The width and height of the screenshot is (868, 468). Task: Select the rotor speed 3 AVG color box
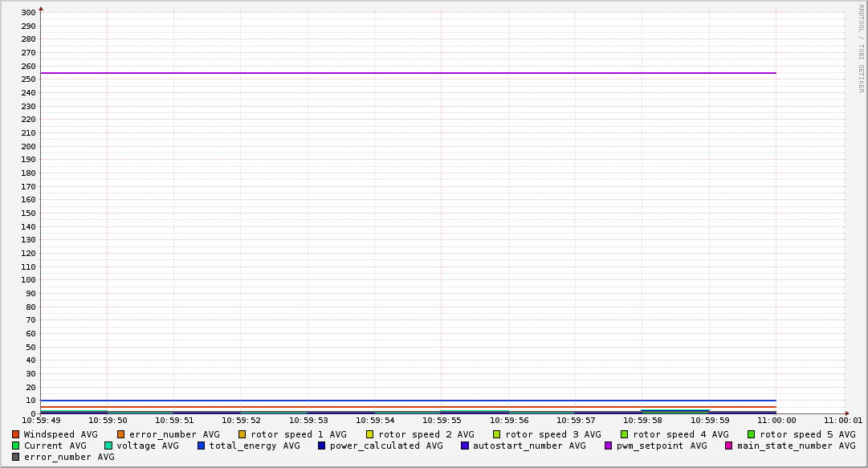click(496, 434)
